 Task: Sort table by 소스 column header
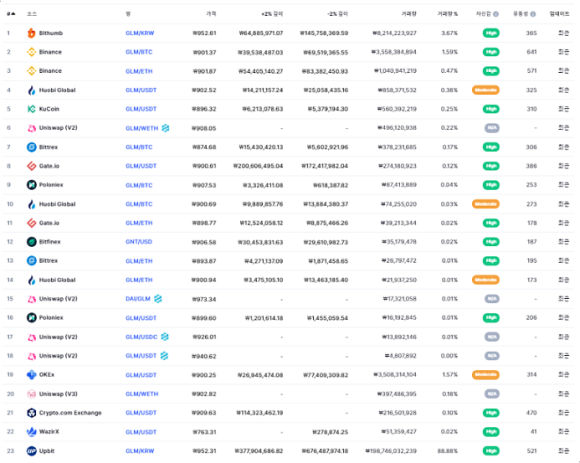pyautogui.click(x=31, y=14)
